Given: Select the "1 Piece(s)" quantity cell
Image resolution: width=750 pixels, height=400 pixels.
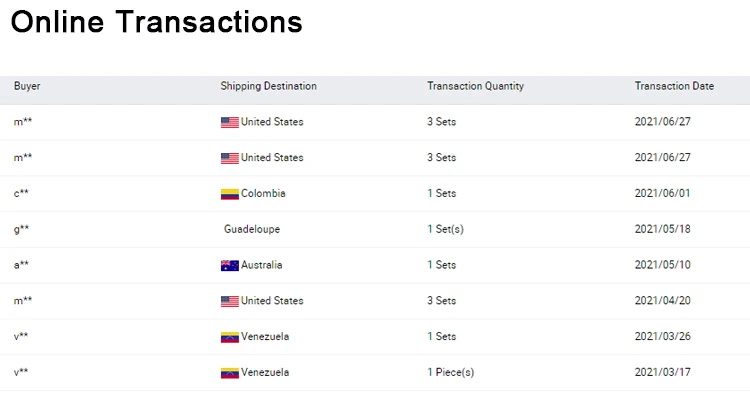Looking at the screenshot, I should point(450,373).
